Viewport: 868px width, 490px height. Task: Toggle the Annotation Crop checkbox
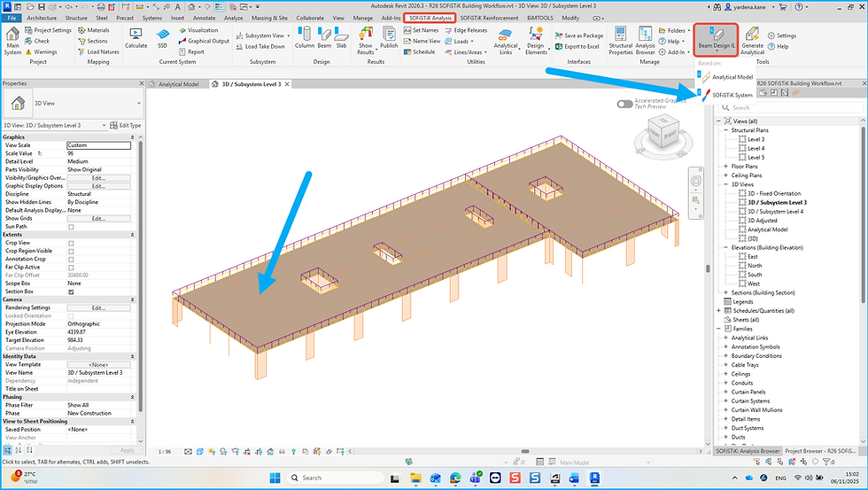tap(71, 259)
